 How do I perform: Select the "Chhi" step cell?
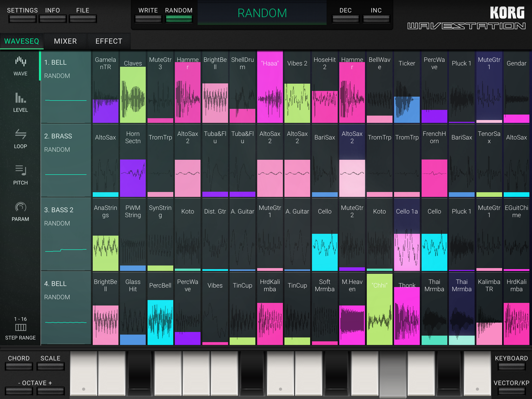pyautogui.click(x=380, y=308)
